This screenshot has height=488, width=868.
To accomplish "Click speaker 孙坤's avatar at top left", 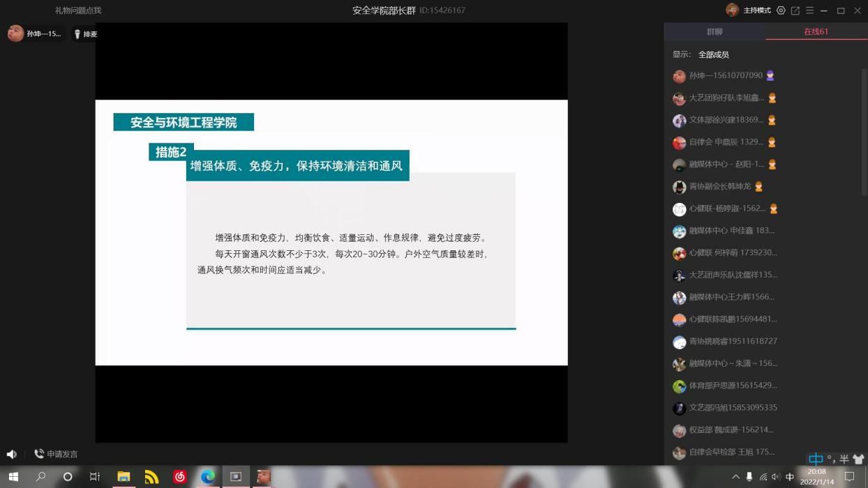I will click(16, 33).
